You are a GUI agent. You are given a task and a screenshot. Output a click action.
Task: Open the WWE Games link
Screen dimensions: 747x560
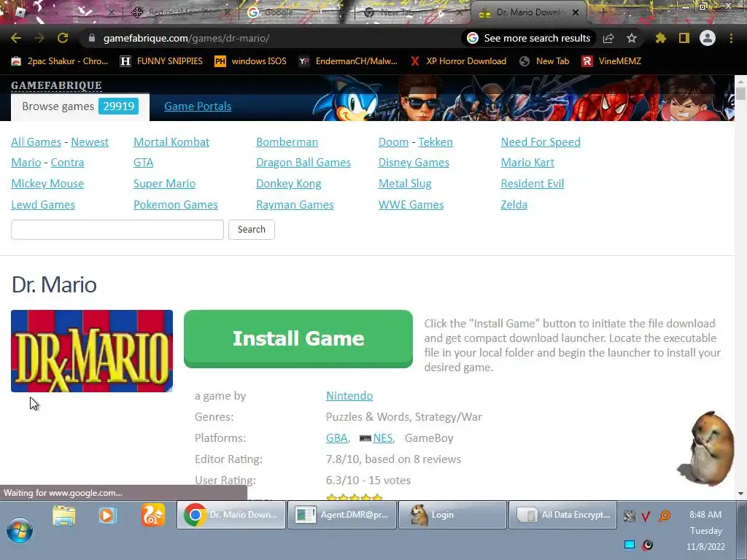coord(411,205)
